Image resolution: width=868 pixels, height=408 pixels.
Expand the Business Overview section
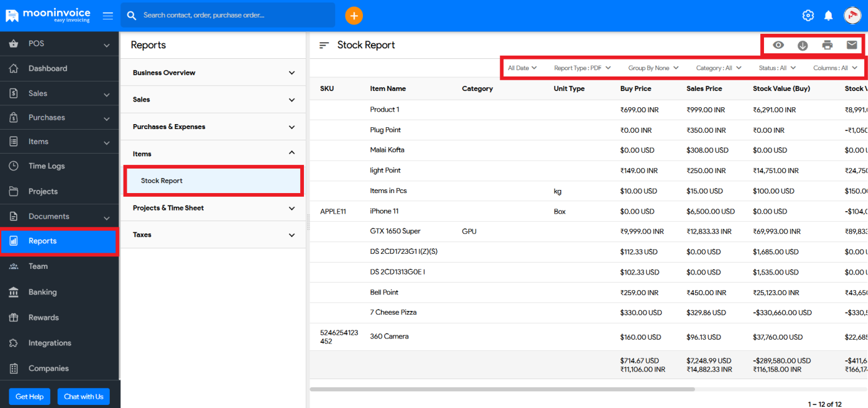click(213, 73)
